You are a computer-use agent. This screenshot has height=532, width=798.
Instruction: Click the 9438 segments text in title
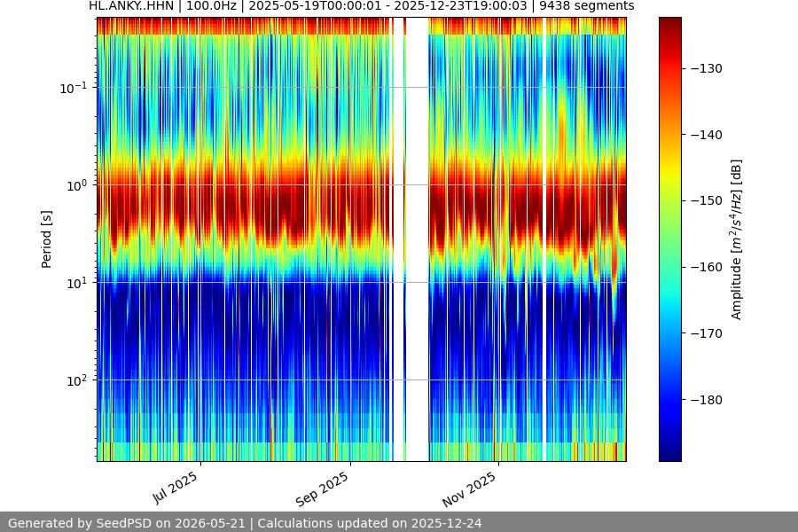click(587, 6)
